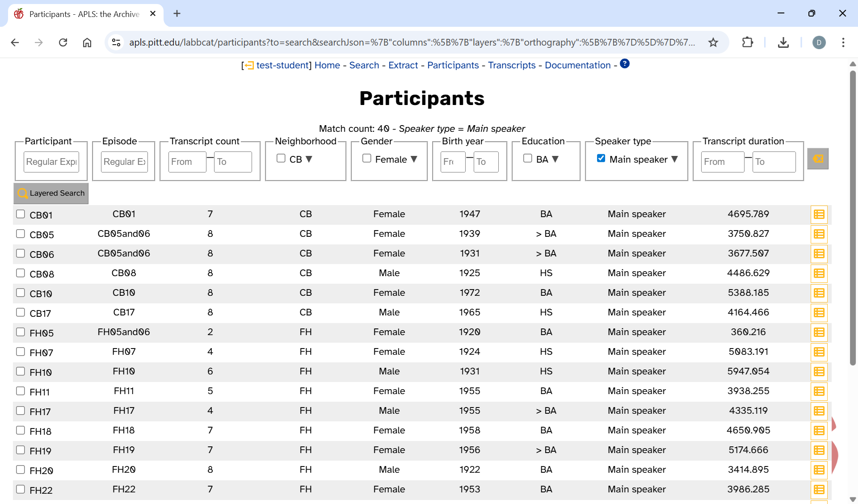Open the blue help question mark icon

pos(625,64)
